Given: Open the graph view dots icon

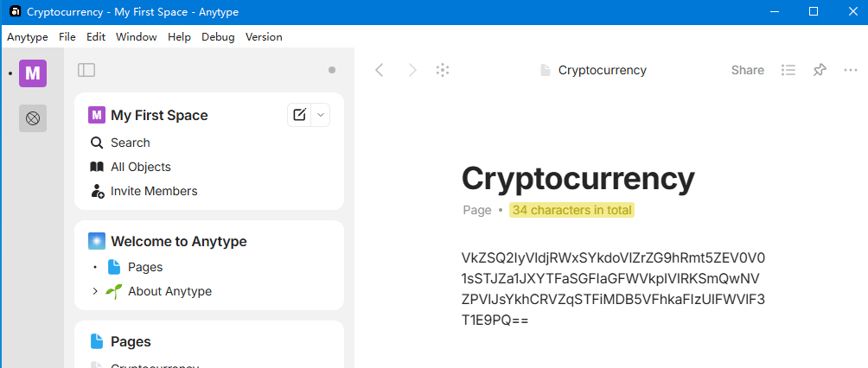Looking at the screenshot, I should pyautogui.click(x=443, y=70).
